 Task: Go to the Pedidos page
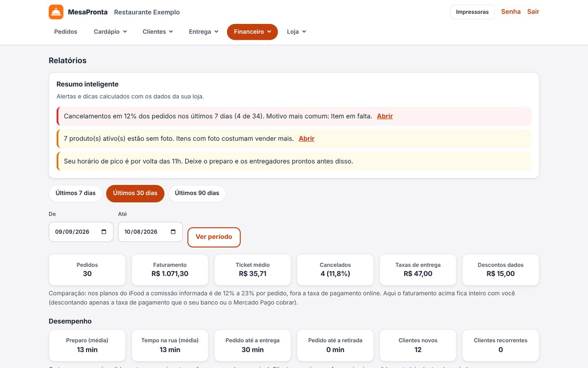point(66,32)
